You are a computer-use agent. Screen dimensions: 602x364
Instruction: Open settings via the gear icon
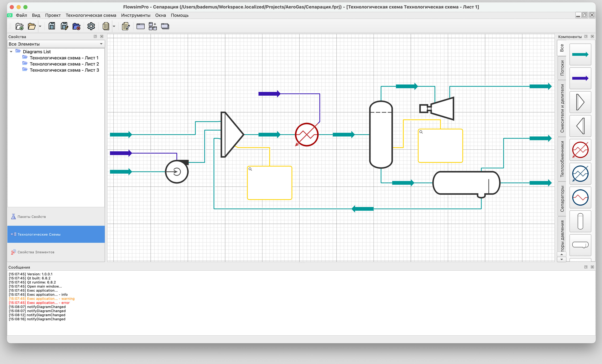click(x=91, y=26)
